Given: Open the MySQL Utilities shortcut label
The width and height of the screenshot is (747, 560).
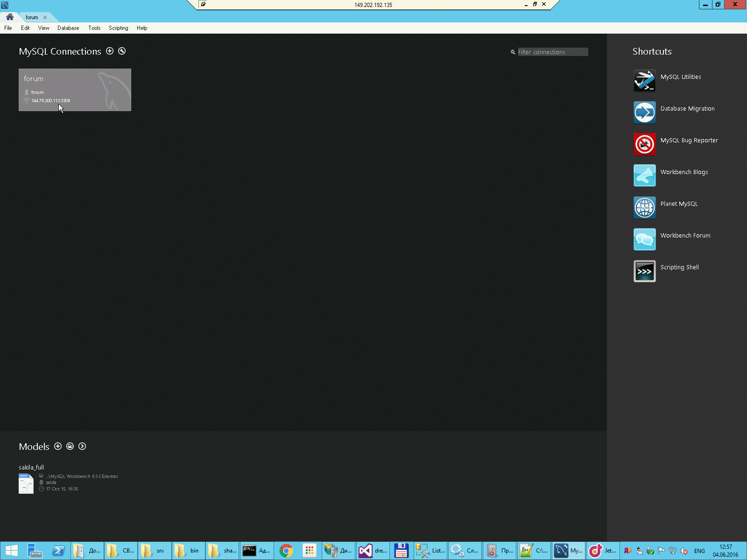Looking at the screenshot, I should [x=681, y=77].
